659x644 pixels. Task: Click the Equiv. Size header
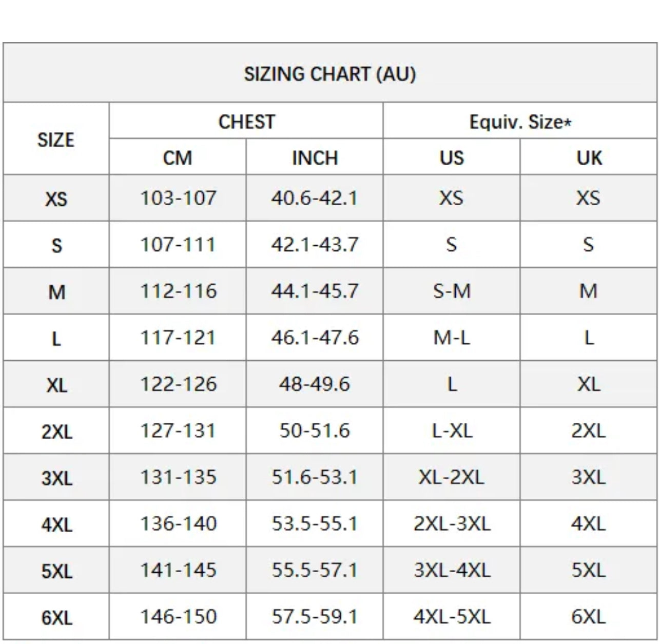coord(520,122)
